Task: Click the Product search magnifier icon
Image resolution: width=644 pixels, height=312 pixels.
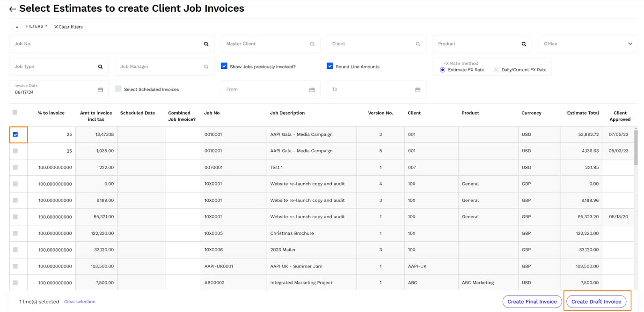Action: (524, 44)
